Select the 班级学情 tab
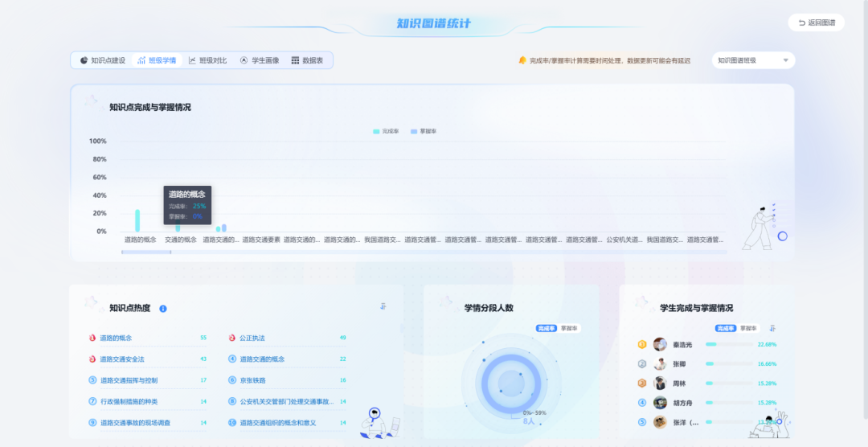Viewport: 868px width, 447px height. pos(158,60)
